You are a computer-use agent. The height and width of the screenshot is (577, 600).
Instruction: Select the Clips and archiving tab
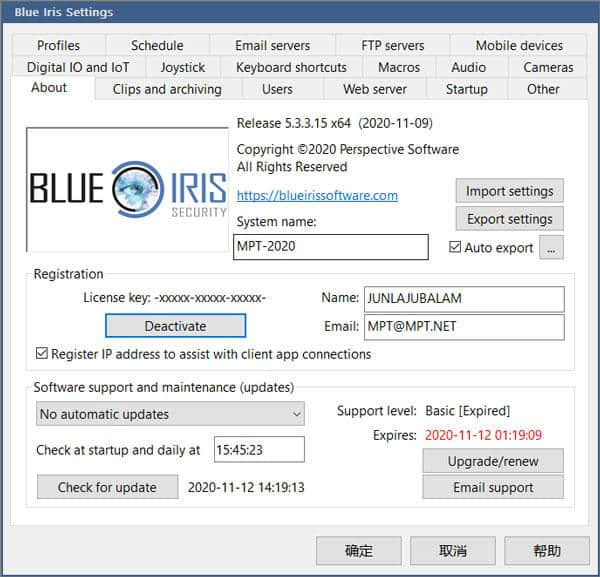[167, 89]
